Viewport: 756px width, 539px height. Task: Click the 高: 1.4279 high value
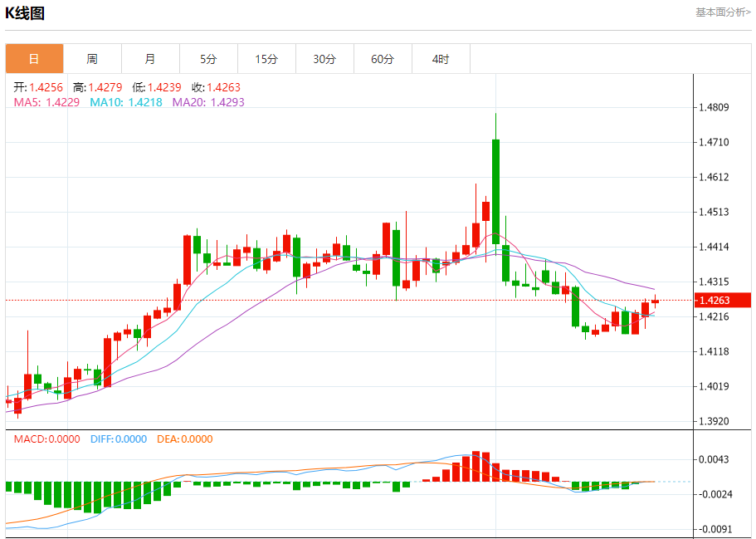pos(97,87)
